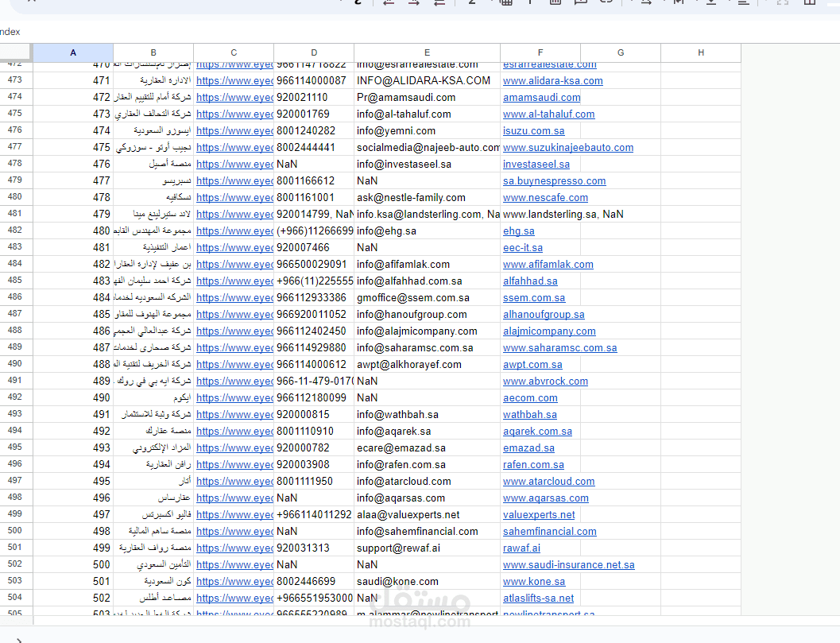Open the www.alidara-ksa.com link
840x643 pixels.
click(553, 81)
